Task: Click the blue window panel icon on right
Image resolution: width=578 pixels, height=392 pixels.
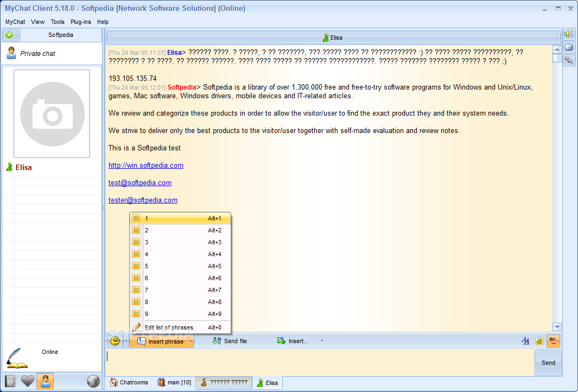Action: tap(568, 47)
